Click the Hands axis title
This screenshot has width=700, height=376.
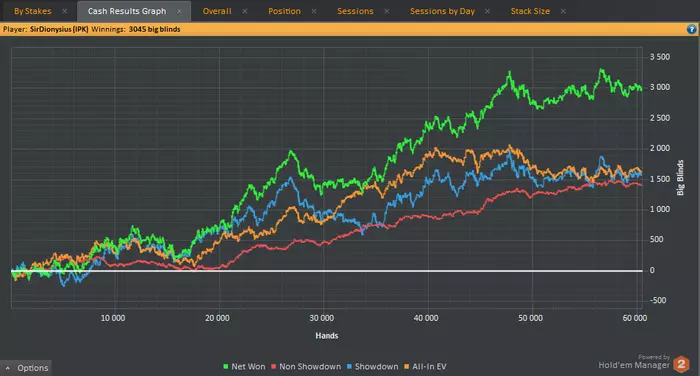click(x=327, y=335)
